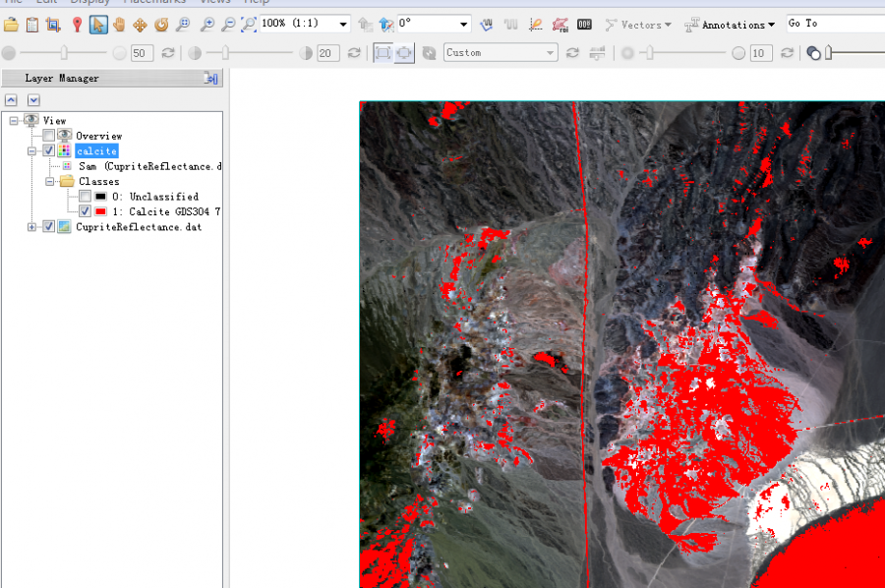Screen dimensions: 885x588
Task: Expand the CupriteReflectance.dat tree node
Action: (32, 227)
